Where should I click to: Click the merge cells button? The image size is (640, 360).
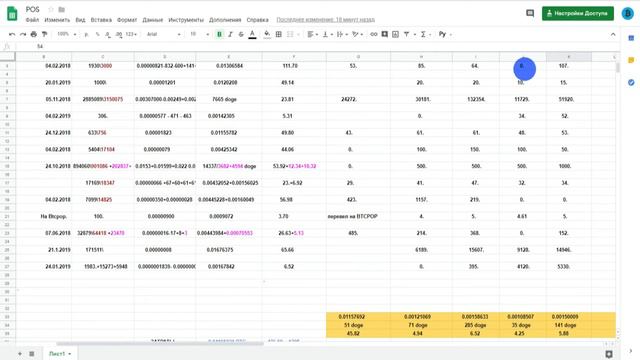(290, 34)
